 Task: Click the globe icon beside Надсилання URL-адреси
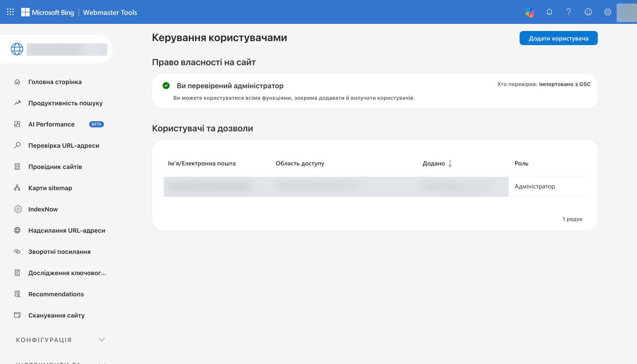click(x=17, y=230)
